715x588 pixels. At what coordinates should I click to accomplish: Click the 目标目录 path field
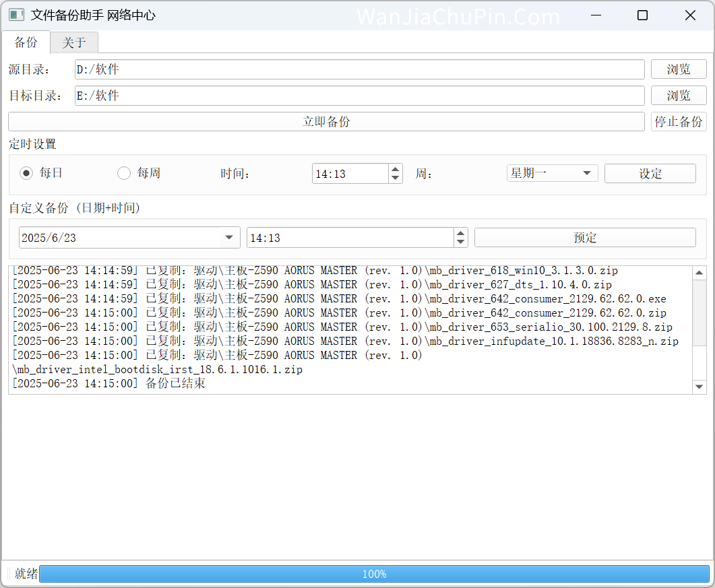[359, 96]
